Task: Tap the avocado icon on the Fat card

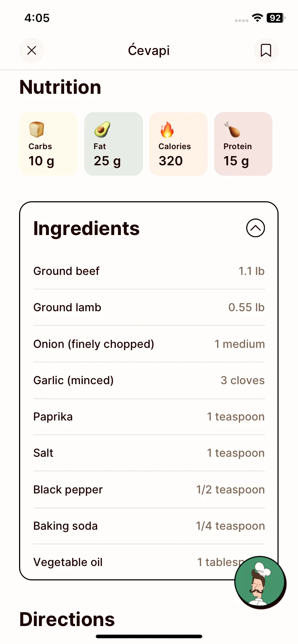Action: tap(102, 129)
